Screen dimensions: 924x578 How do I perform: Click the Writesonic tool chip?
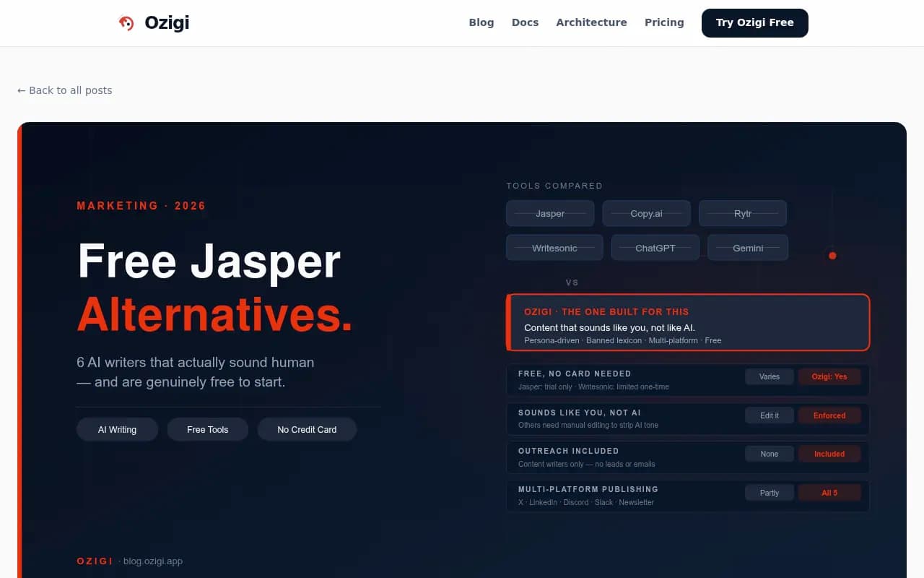(554, 248)
